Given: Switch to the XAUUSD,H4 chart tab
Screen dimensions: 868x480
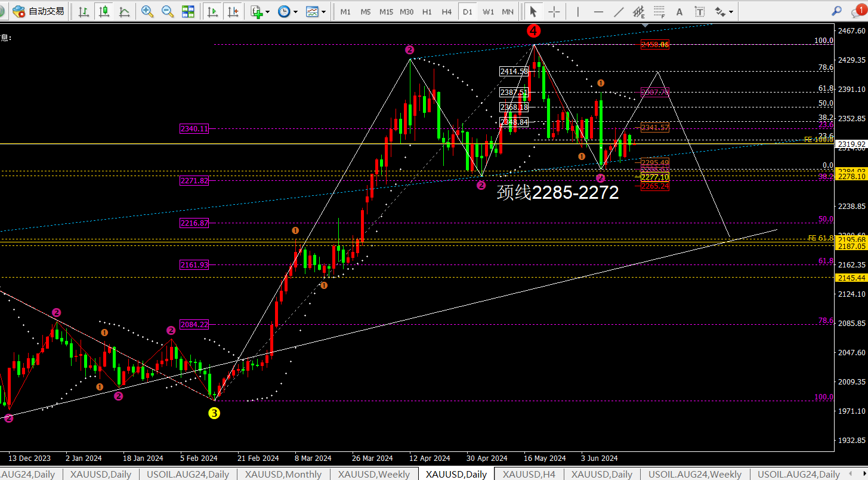Looking at the screenshot, I should click(529, 474).
